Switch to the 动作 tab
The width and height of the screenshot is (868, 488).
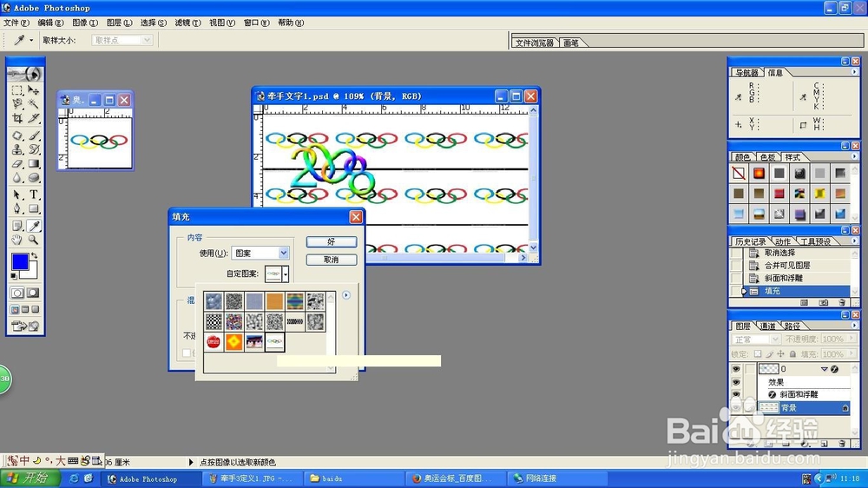click(782, 241)
